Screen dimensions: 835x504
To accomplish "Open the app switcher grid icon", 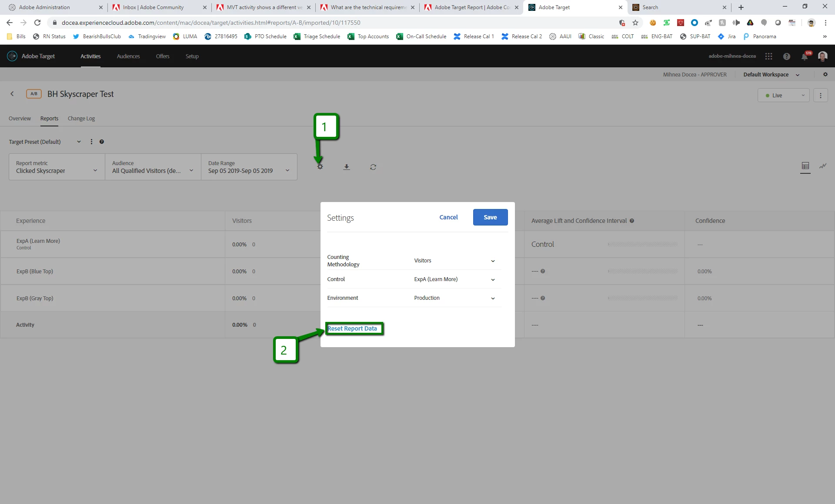I will click(769, 56).
